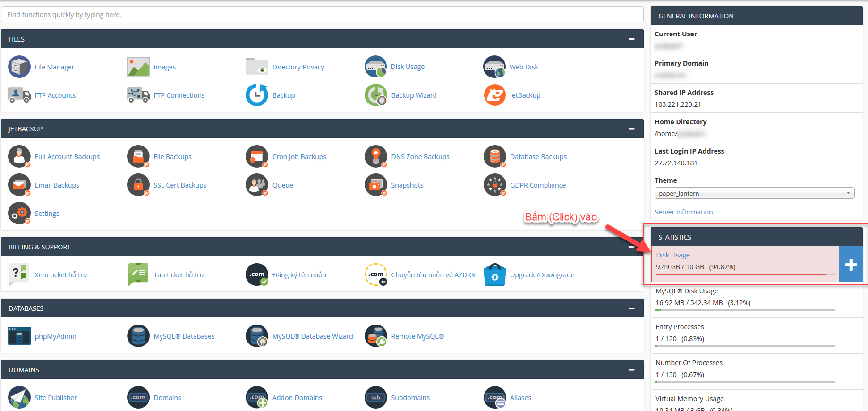Open the FTP Accounts truck icon
The width and height of the screenshot is (868, 411).
coord(19,95)
